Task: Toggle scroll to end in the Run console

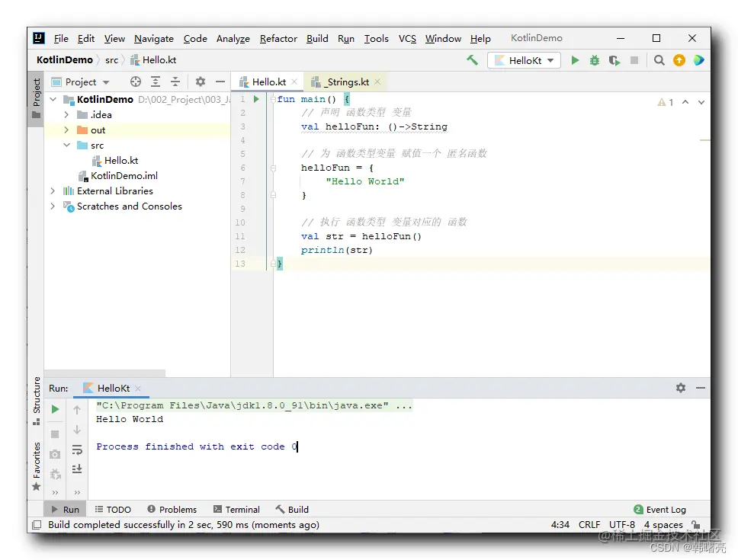Action: coord(77,469)
